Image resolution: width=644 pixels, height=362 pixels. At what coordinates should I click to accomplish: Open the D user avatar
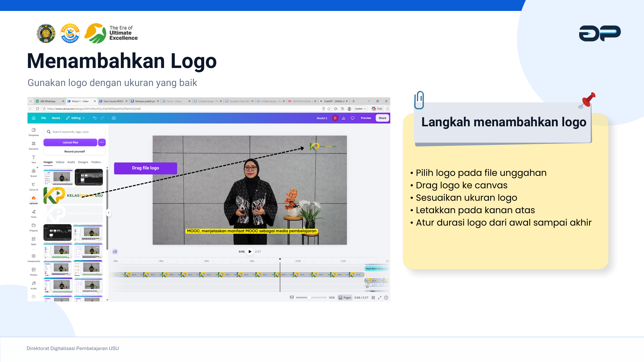335,118
